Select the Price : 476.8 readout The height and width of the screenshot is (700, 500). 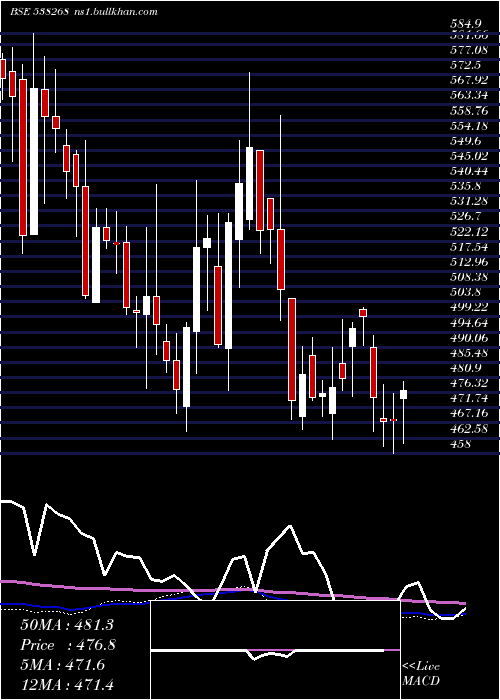coord(67,645)
